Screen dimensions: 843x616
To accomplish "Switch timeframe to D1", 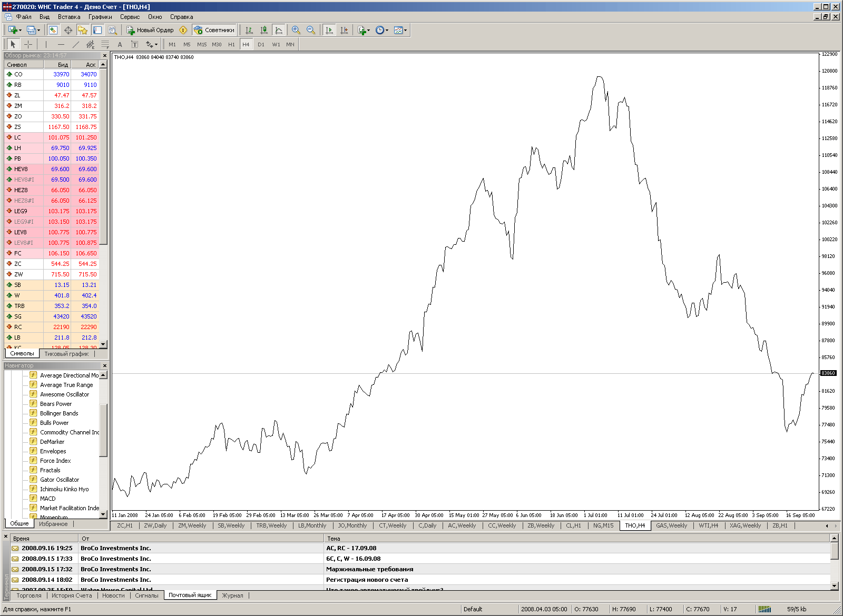I will [261, 44].
